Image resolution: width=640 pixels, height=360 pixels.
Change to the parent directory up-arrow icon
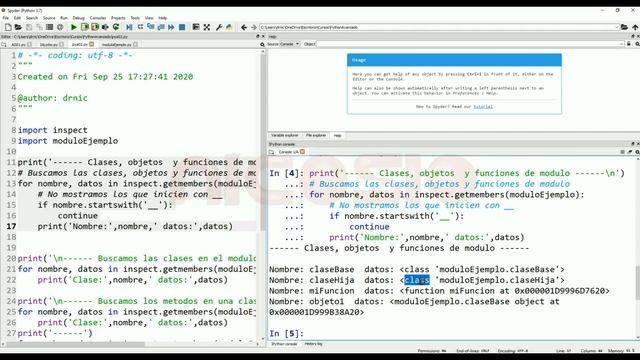coord(635,27)
